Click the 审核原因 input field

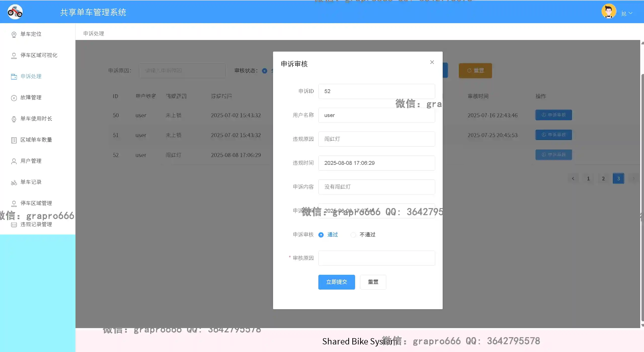click(376, 258)
